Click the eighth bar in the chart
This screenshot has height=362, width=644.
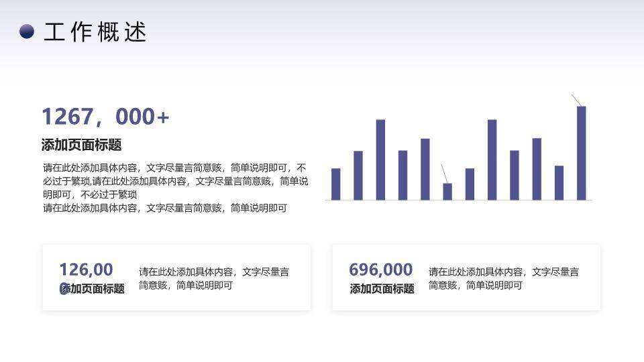pos(492,160)
